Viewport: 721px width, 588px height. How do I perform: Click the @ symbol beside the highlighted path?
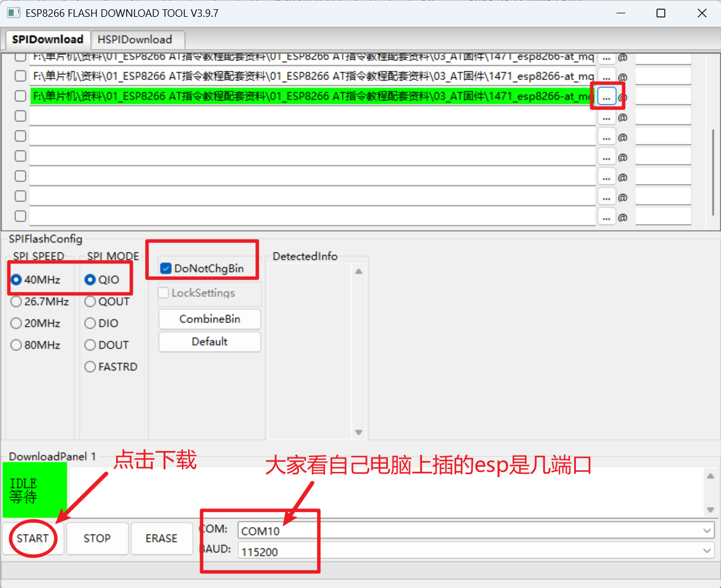622,96
